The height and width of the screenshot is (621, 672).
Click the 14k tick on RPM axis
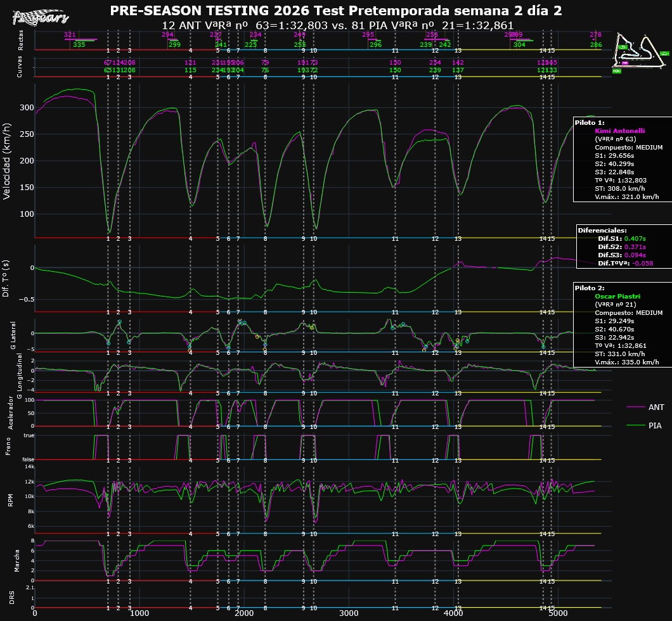pos(30,467)
